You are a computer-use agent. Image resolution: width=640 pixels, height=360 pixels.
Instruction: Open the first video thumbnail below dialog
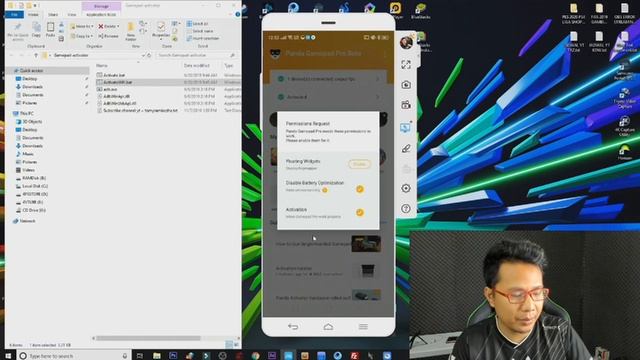tap(366, 244)
